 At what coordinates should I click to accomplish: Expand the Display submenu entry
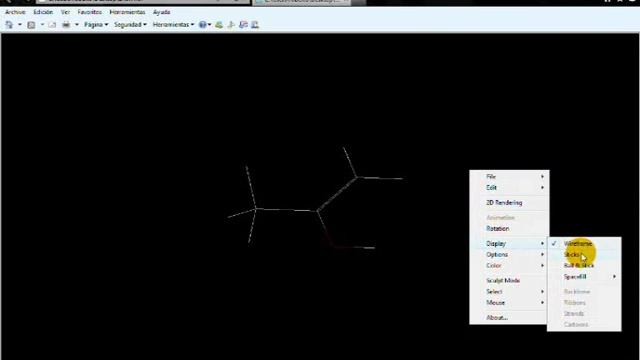click(x=509, y=243)
